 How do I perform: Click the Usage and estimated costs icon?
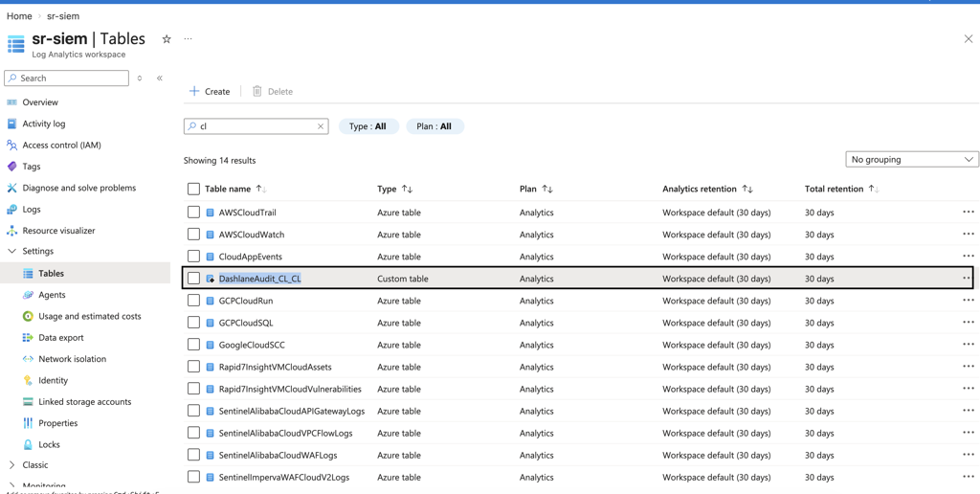pyautogui.click(x=28, y=316)
